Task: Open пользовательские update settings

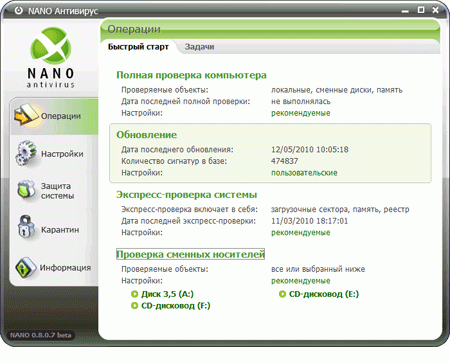Action: (x=304, y=173)
